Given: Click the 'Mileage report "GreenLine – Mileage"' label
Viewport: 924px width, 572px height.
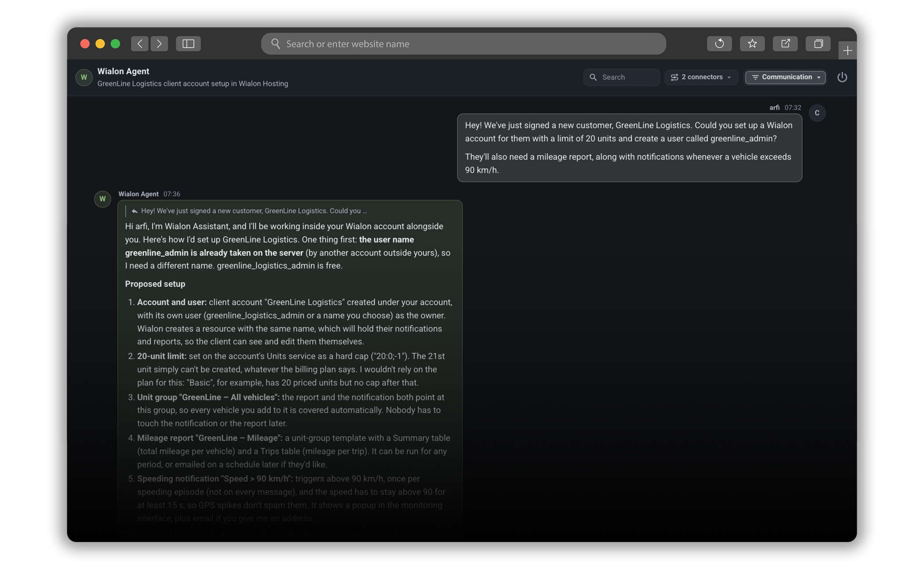Looking at the screenshot, I should [210, 438].
